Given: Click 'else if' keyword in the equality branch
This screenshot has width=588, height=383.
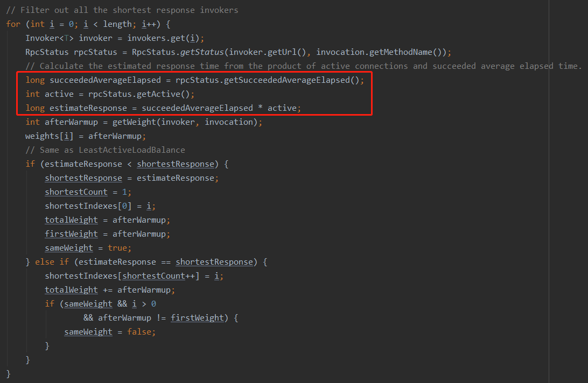Looking at the screenshot, I should 52,262.
